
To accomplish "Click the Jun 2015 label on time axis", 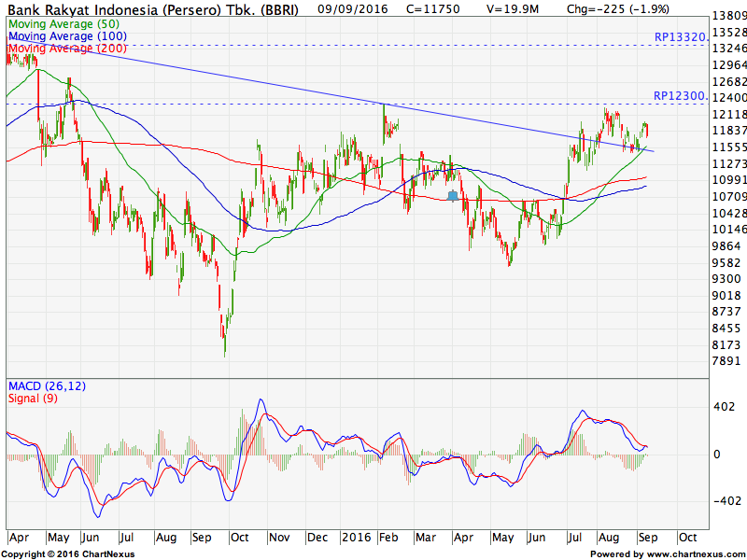I will coord(91,538).
